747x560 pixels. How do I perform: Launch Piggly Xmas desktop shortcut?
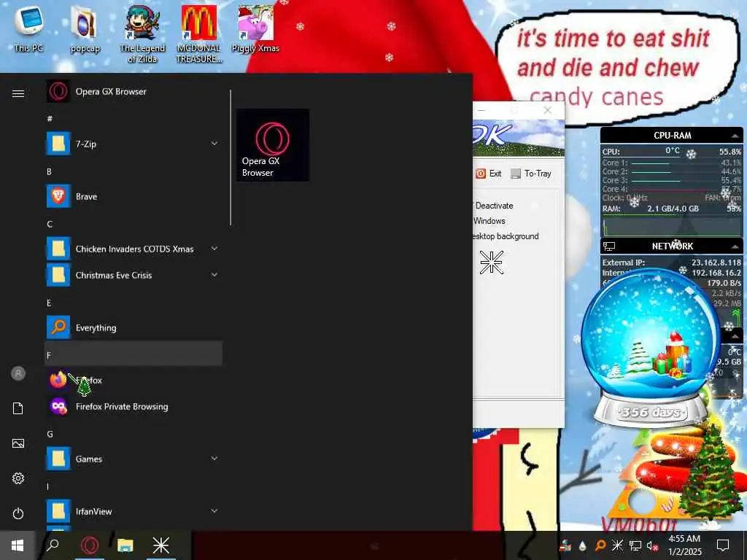255,29
